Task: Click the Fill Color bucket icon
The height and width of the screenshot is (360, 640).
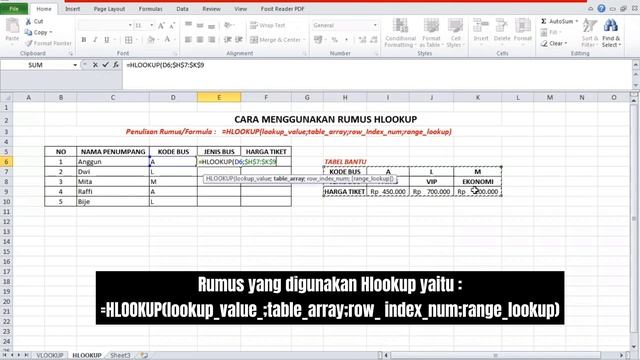Action: click(151, 40)
